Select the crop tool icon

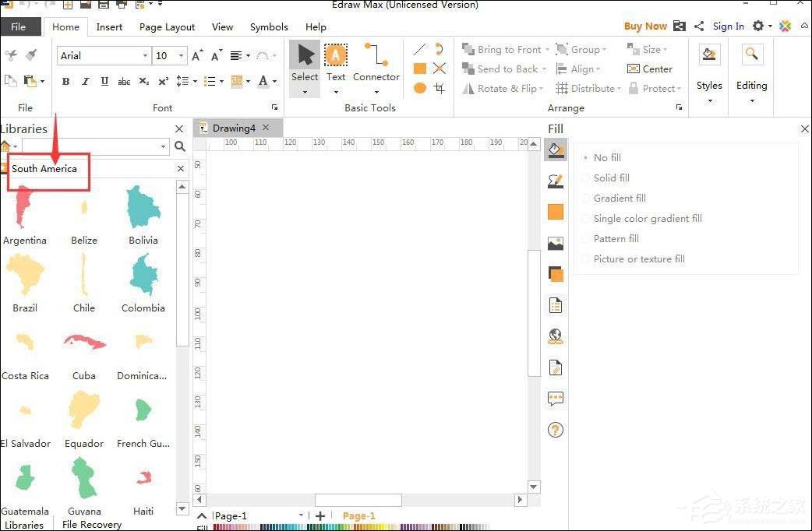pos(440,88)
